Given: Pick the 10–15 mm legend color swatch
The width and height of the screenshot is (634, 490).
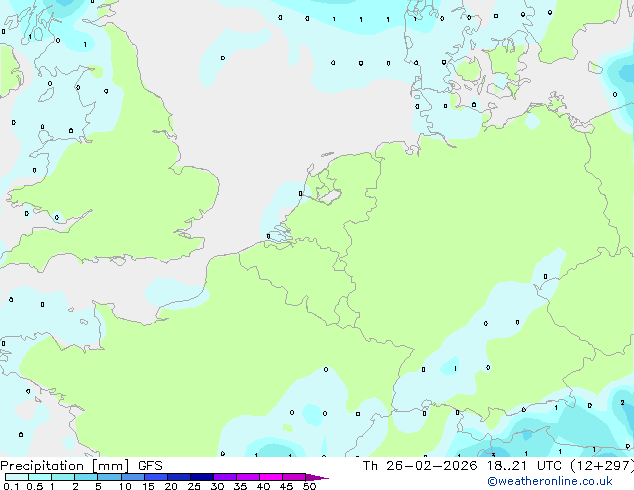Looking at the screenshot, I should click(x=133, y=477).
